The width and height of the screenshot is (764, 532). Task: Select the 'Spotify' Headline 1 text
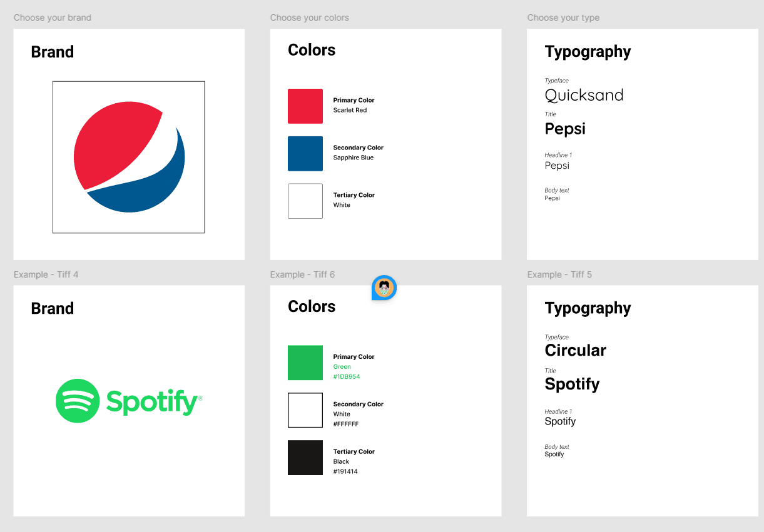click(560, 421)
